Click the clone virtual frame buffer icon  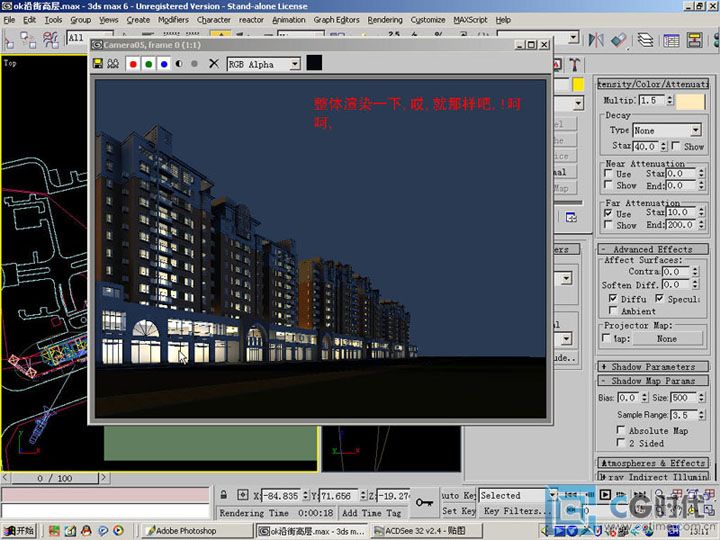click(x=113, y=63)
